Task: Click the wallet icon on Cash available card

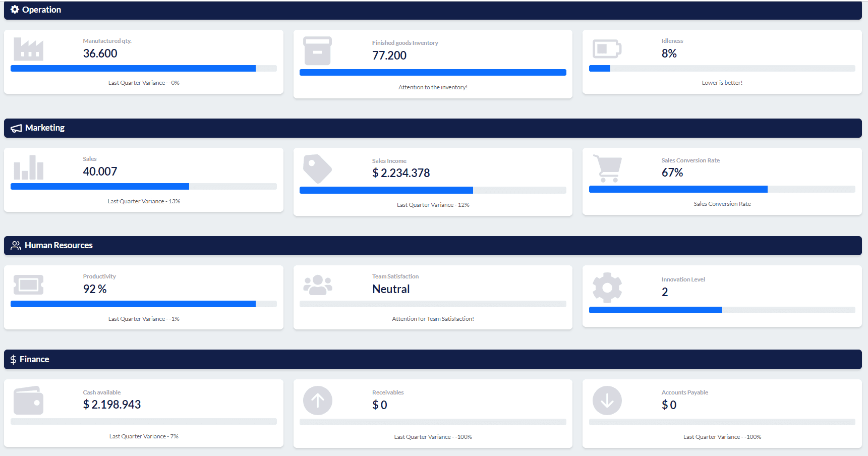Action: tap(29, 400)
